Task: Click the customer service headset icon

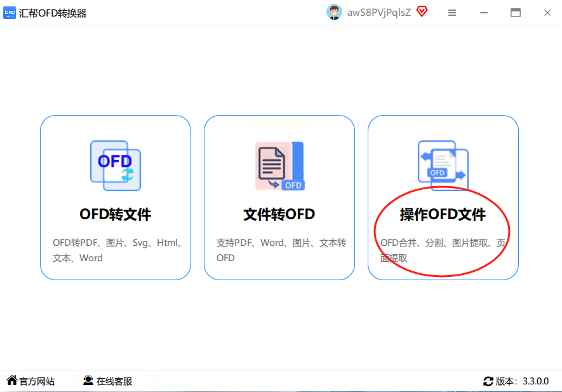Action: coord(88,380)
